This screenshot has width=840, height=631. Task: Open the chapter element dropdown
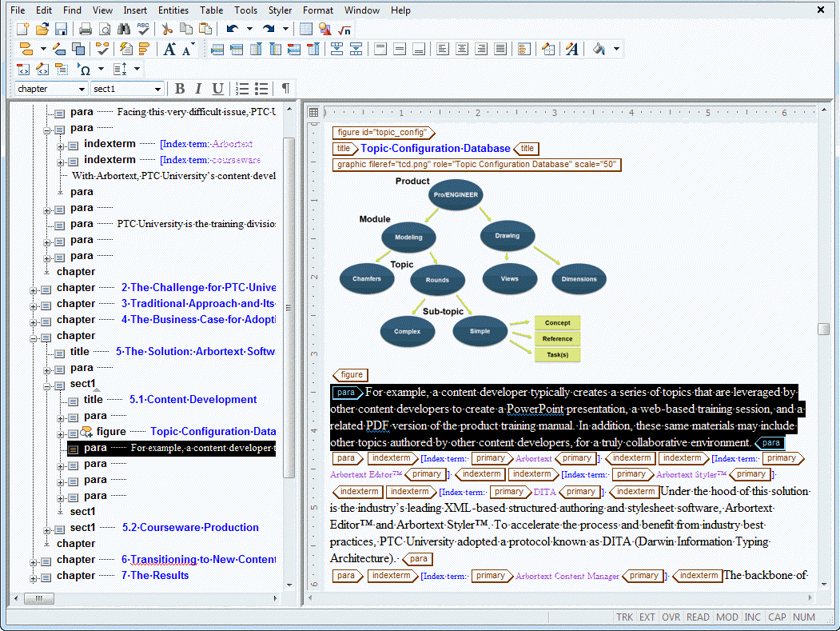(82, 89)
